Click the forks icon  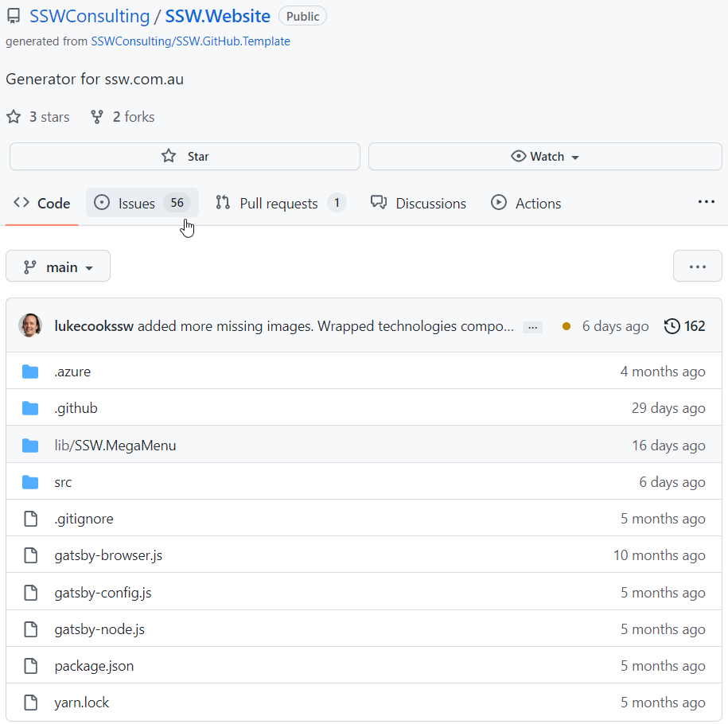(x=97, y=117)
